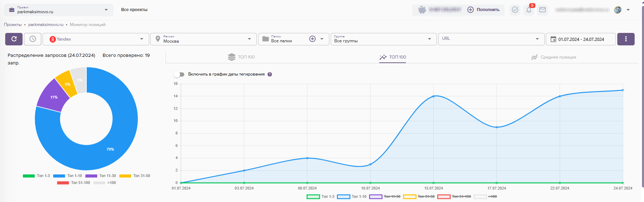Select the first ТОП 100 layers tab
The width and height of the screenshot is (644, 202).
pyautogui.click(x=241, y=57)
